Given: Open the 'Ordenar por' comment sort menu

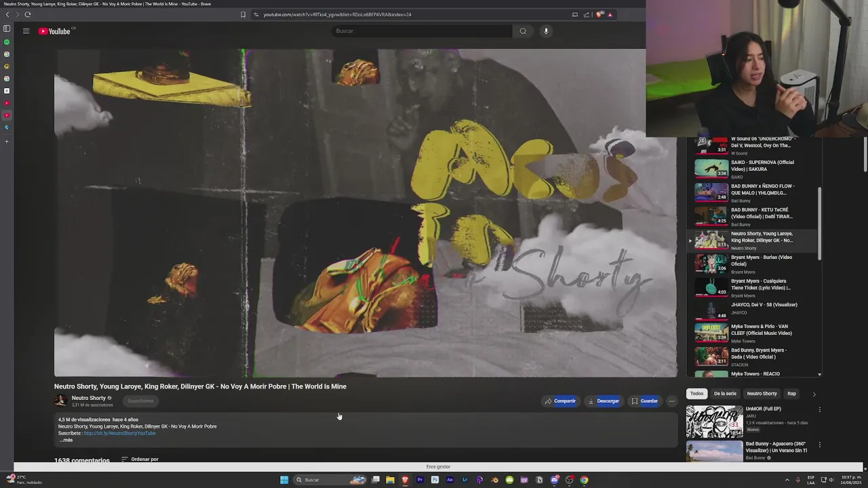Looking at the screenshot, I should tap(140, 459).
